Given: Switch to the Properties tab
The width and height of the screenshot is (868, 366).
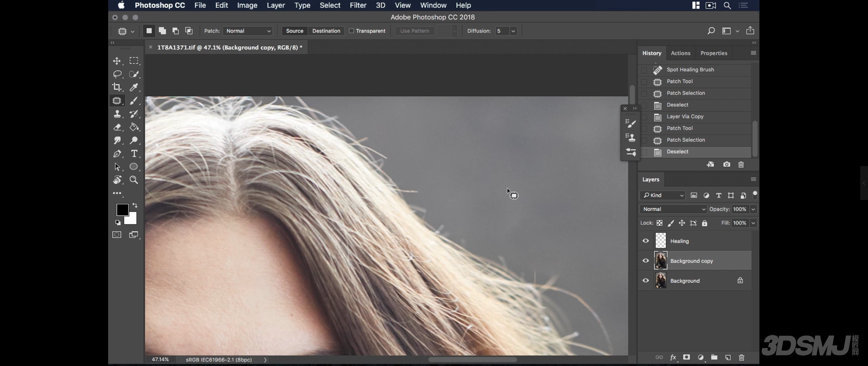Looking at the screenshot, I should (x=714, y=53).
